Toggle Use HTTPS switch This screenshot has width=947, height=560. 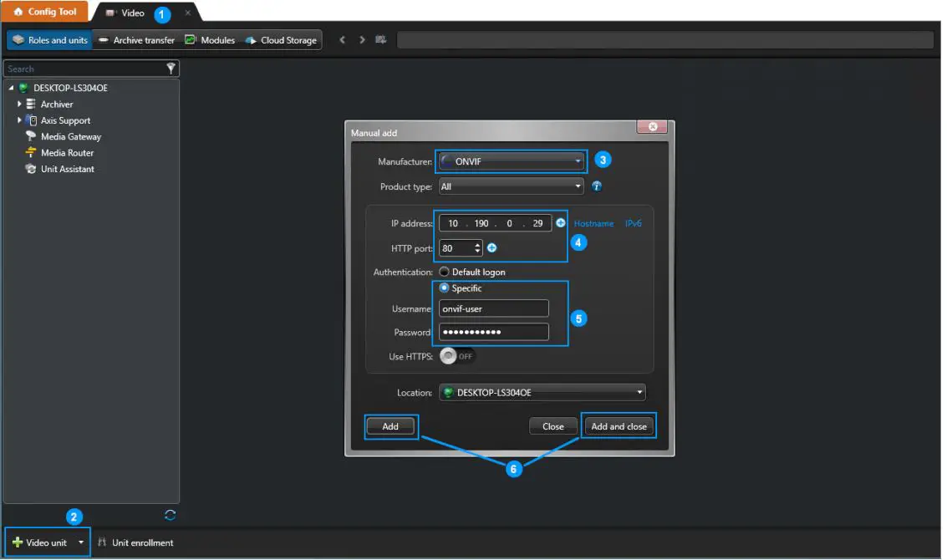click(x=457, y=356)
